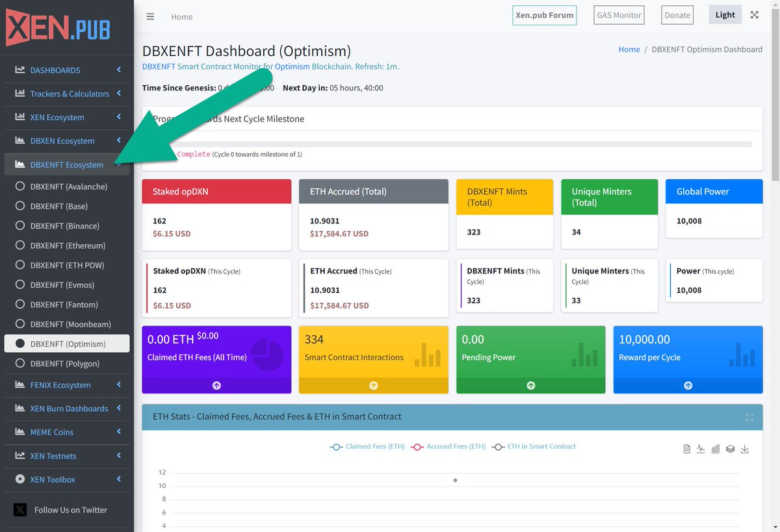The width and height of the screenshot is (780, 532).
Task: Open the Xen.pub Forum
Action: tap(544, 14)
